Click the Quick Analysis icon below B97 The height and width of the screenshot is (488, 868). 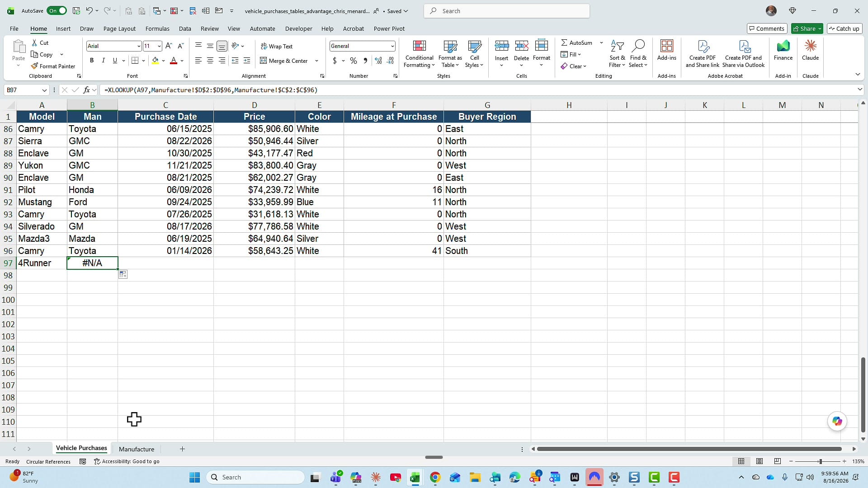point(123,274)
